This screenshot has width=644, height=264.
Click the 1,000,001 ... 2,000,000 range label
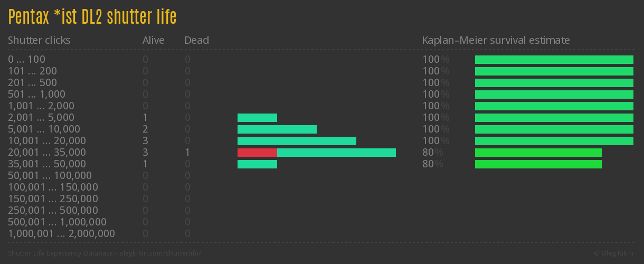click(x=61, y=234)
